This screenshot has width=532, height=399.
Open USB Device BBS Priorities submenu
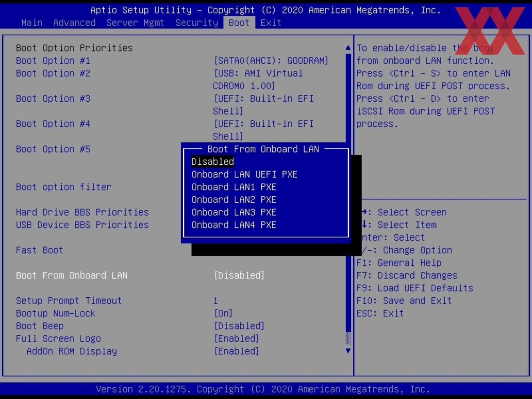tap(83, 225)
